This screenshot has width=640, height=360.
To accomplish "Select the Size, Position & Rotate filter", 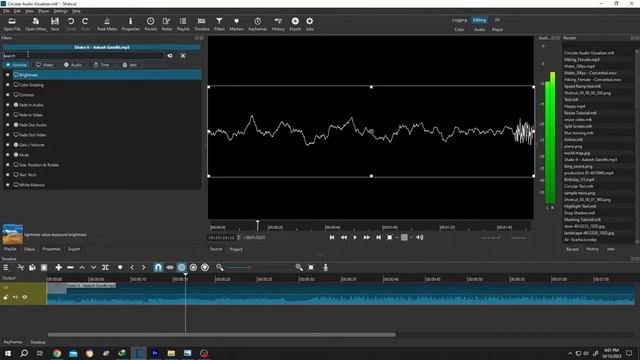I will coord(107,165).
